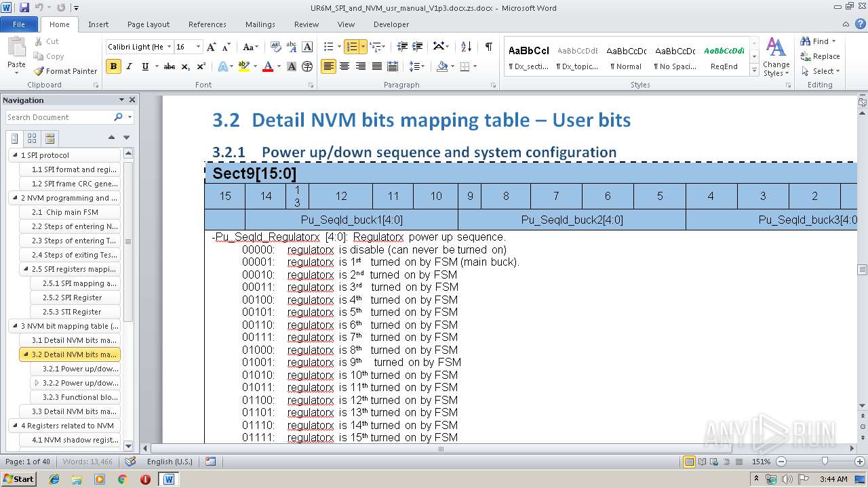Click Distributed alignment icon
868x488 pixels.
click(x=392, y=66)
